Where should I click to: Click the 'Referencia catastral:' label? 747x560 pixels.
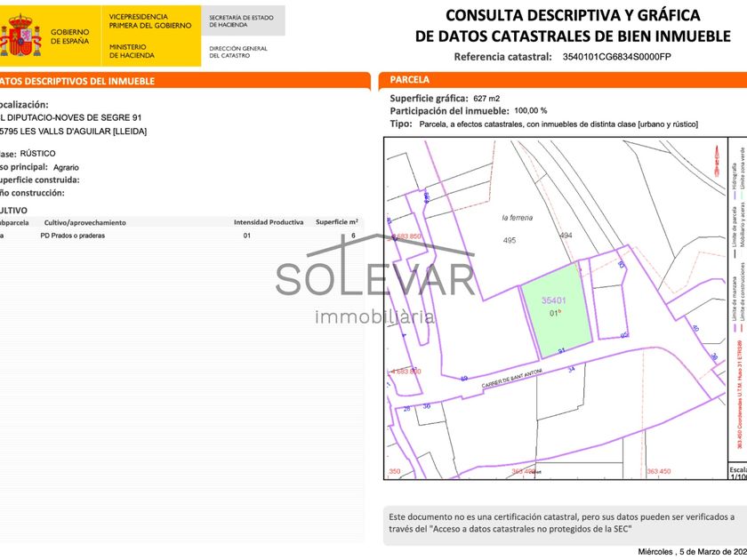[x=502, y=57]
